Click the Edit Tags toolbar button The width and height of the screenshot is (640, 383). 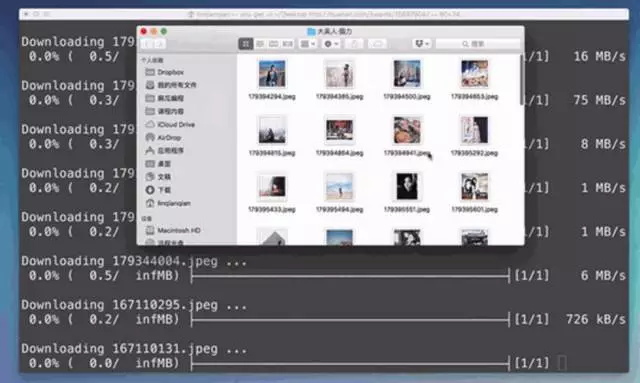click(x=377, y=44)
